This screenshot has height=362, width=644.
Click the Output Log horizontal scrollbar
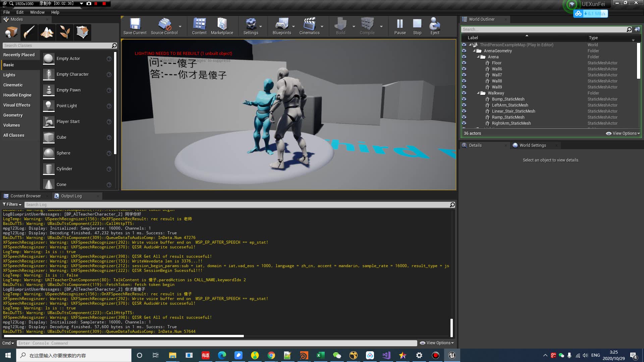pos(124,336)
